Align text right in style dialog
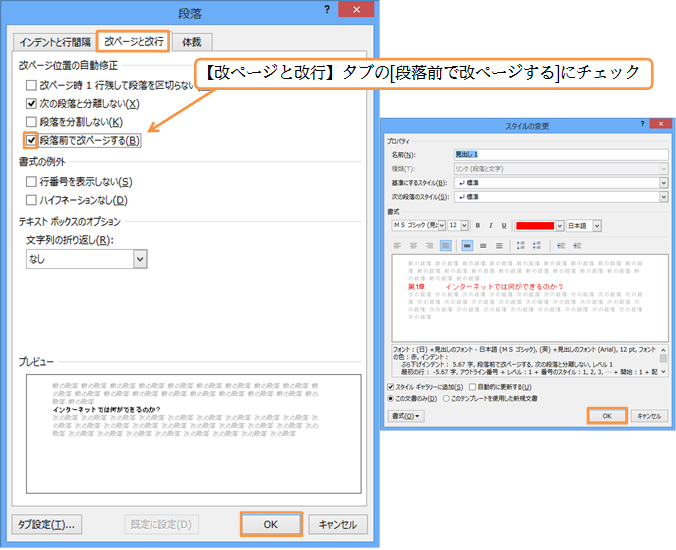 [429, 246]
